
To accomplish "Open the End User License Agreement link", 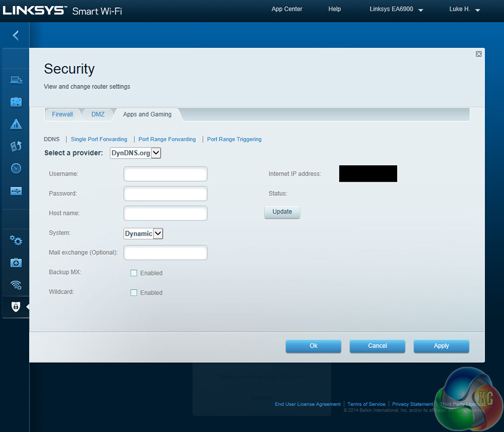I will coord(308,404).
